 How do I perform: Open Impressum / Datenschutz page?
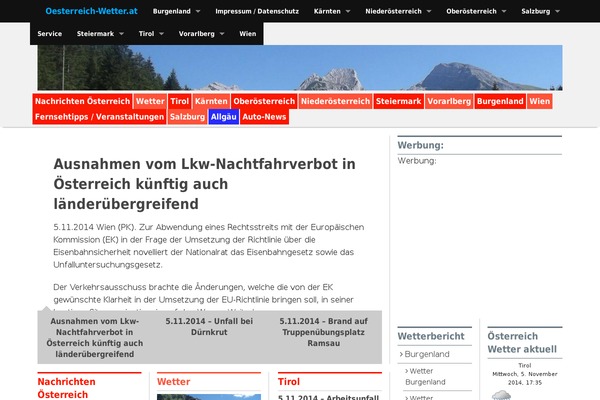(257, 11)
